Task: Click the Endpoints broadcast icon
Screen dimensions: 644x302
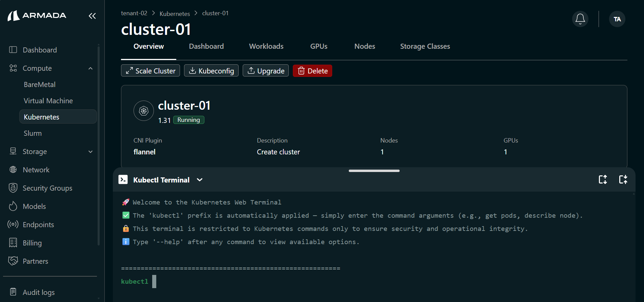Action: (13, 224)
